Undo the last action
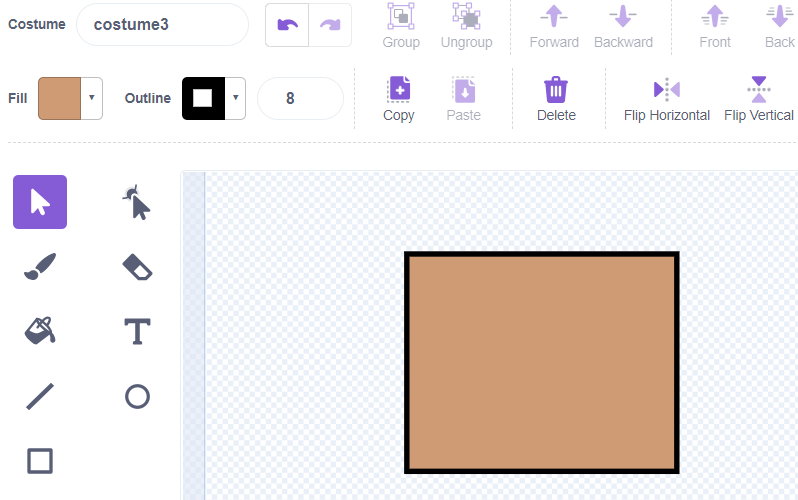 tap(287, 25)
